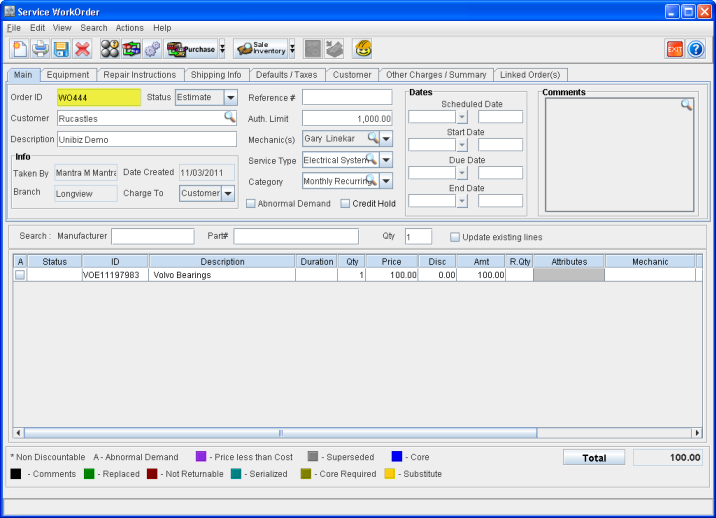The height and width of the screenshot is (518, 716).
Task: Open the Search menu
Action: tap(94, 28)
